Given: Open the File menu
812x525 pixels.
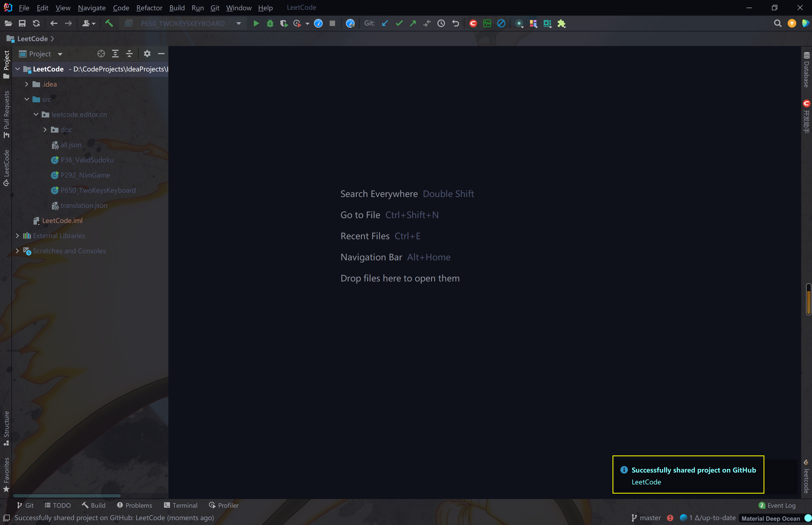Looking at the screenshot, I should click(x=24, y=8).
